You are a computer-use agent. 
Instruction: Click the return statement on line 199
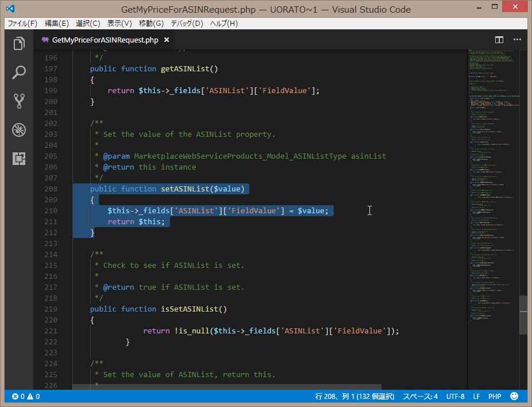click(213, 91)
